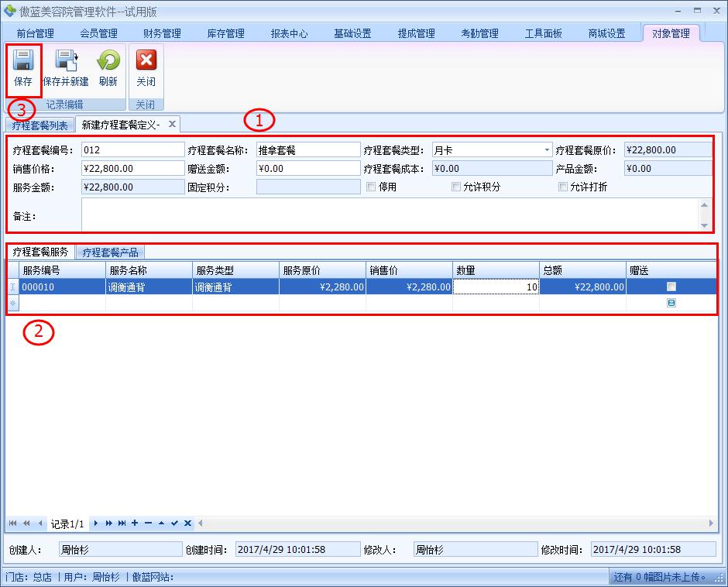The height and width of the screenshot is (587, 728).
Task: Open the 会员管理 ribbon tab
Action: coord(98,33)
